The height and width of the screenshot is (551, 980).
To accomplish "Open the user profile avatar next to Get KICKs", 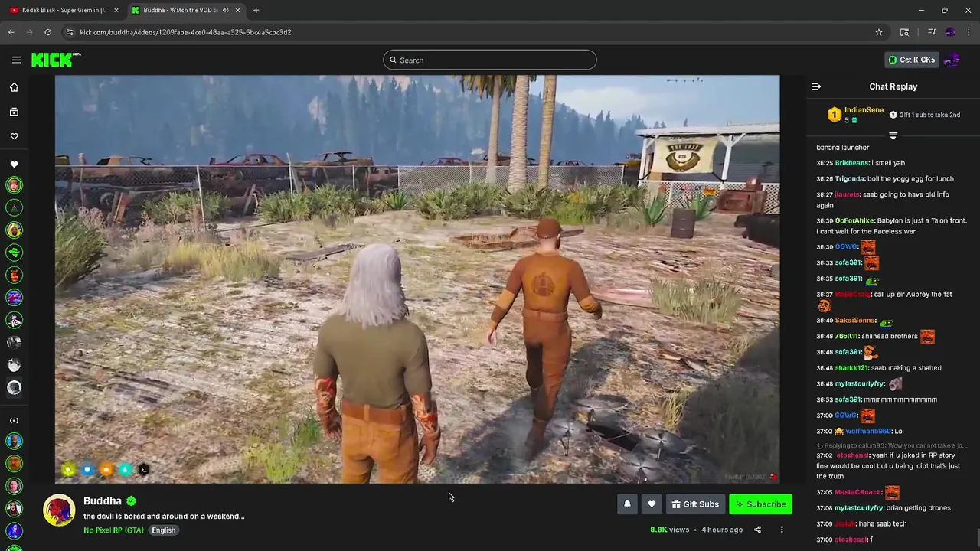I will coord(951,60).
